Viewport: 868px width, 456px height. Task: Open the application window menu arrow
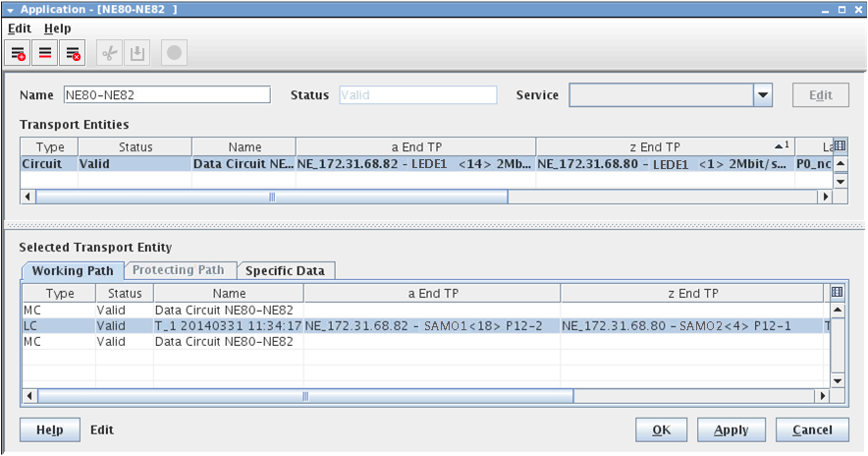click(10, 9)
